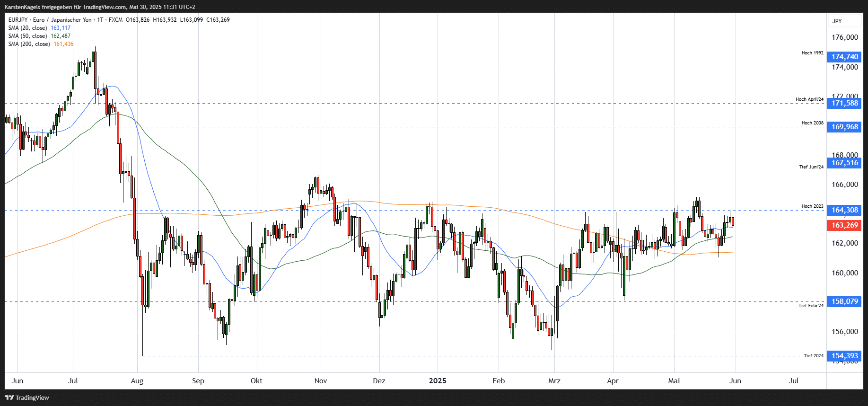Click the '2025' year label on time axis
Screen dimensions: 868x406
[x=438, y=381]
